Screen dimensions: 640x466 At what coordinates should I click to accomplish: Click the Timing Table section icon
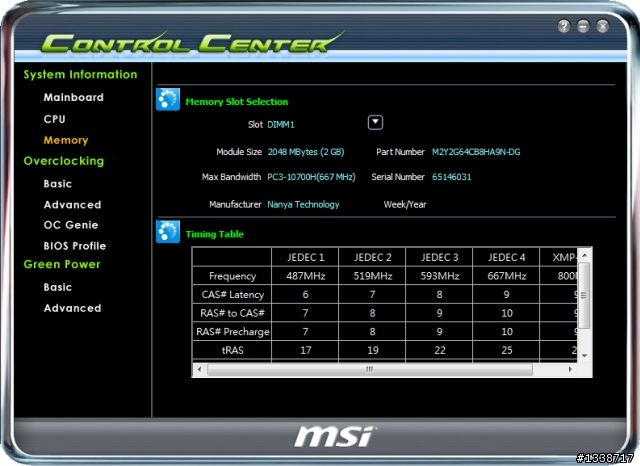168,231
